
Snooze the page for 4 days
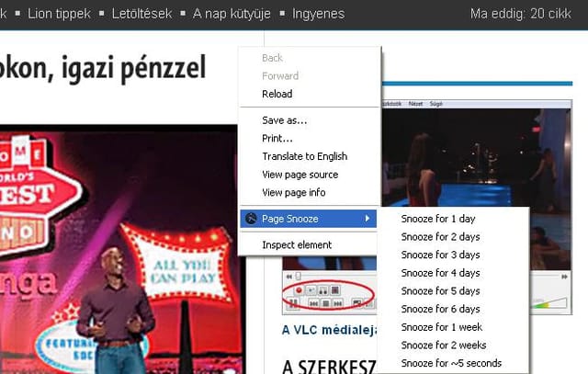[x=440, y=273]
